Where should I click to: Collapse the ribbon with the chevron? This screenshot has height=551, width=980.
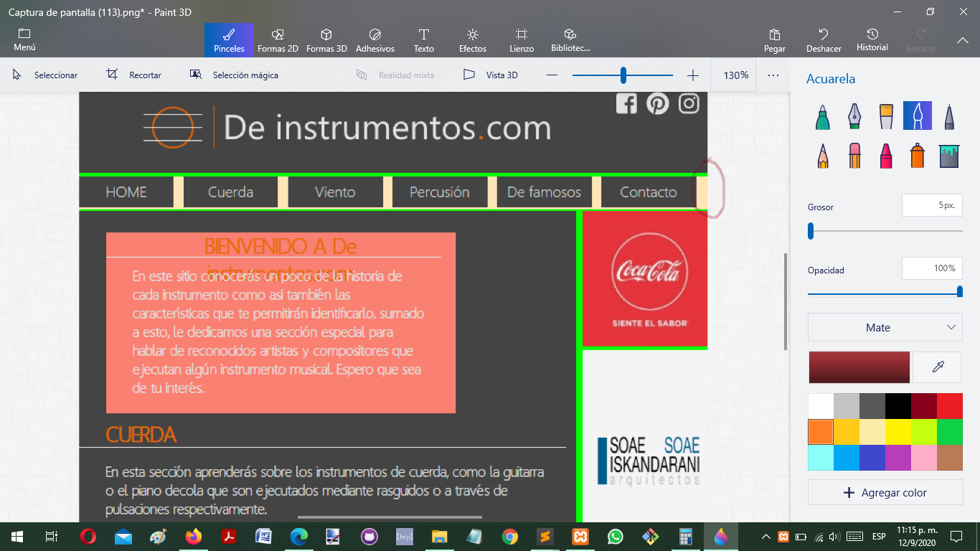click(963, 40)
